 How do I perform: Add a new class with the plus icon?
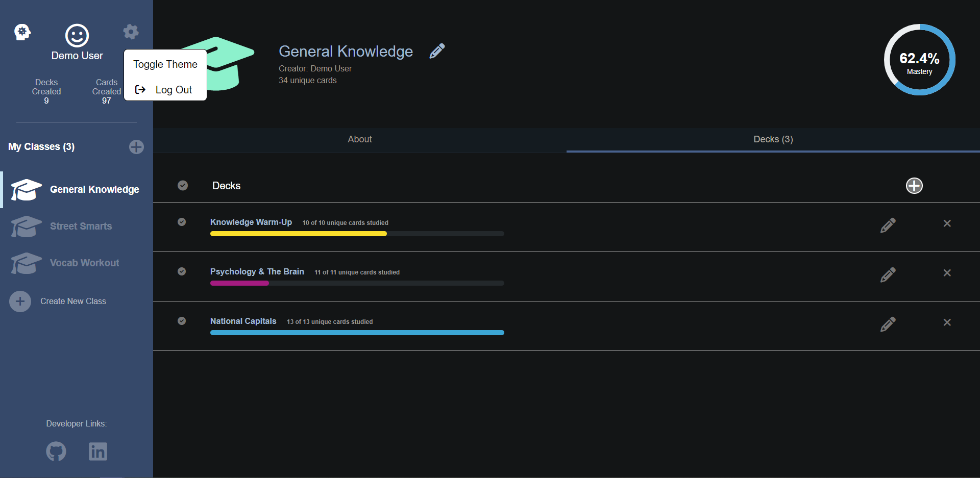(x=136, y=147)
